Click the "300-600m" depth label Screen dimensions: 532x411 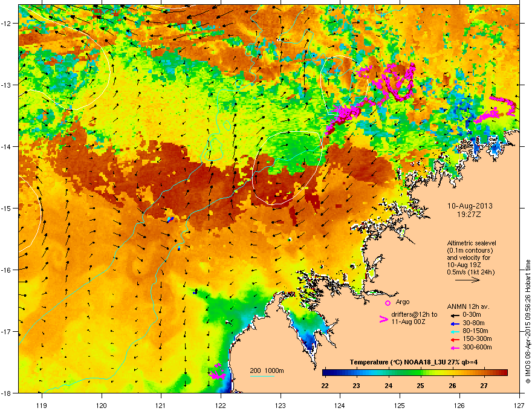[x=477, y=347]
